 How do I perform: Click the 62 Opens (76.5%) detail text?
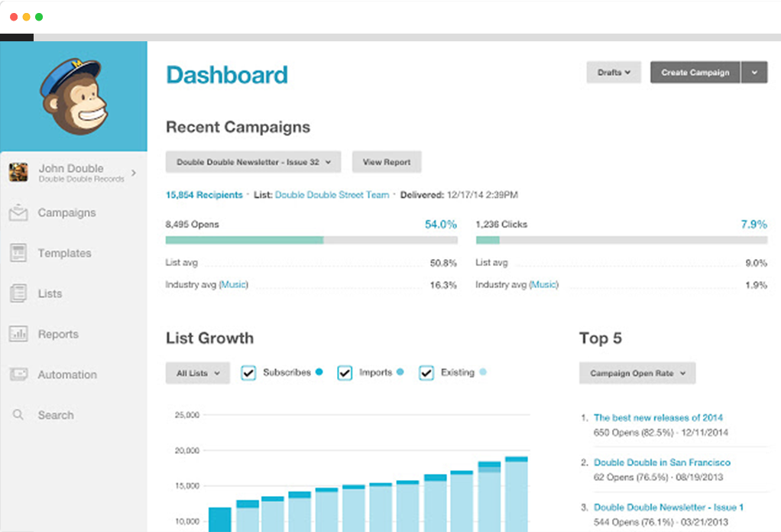658,477
